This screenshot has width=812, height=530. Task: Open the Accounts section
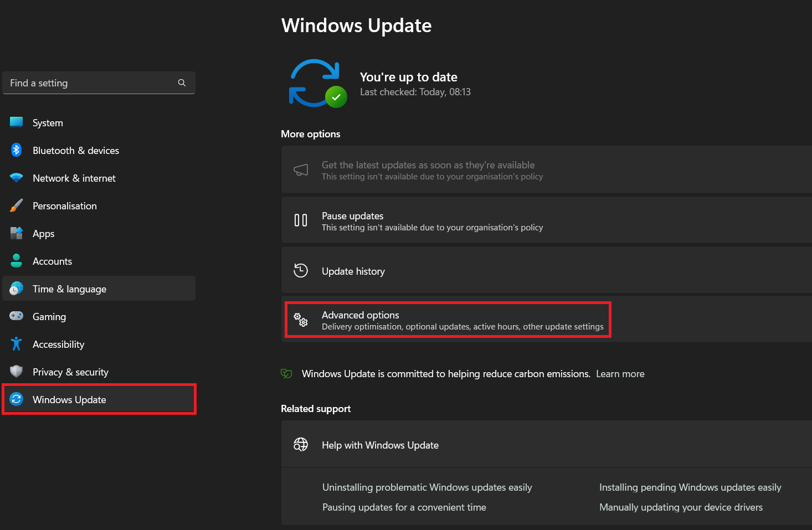(x=52, y=261)
